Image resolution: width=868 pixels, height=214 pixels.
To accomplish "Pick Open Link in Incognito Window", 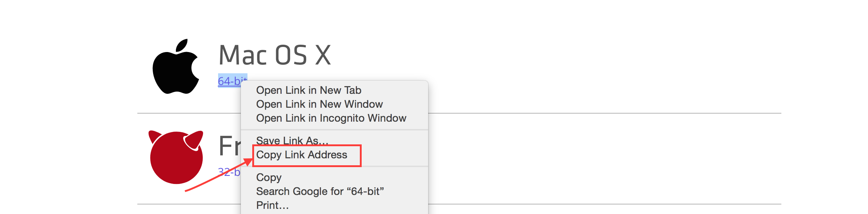I will pyautogui.click(x=331, y=118).
